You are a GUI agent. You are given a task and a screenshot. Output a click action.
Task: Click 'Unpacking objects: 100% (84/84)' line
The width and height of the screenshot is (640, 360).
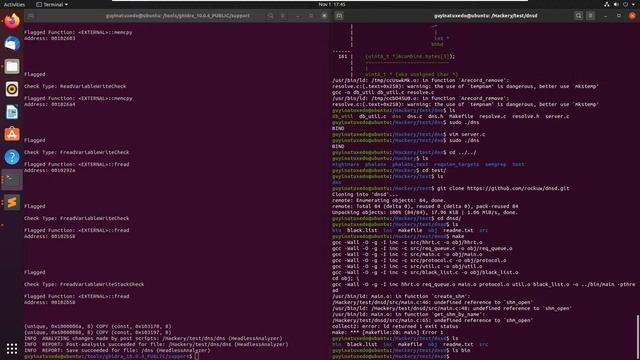[x=425, y=213]
